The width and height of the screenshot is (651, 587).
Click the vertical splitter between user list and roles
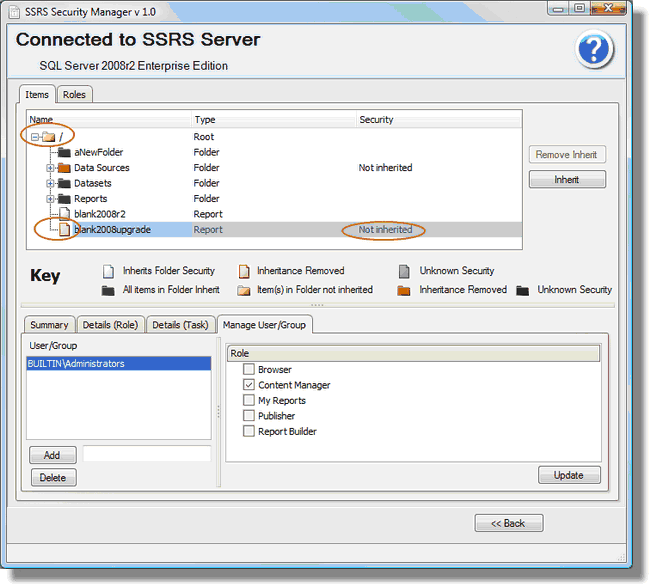pos(218,411)
